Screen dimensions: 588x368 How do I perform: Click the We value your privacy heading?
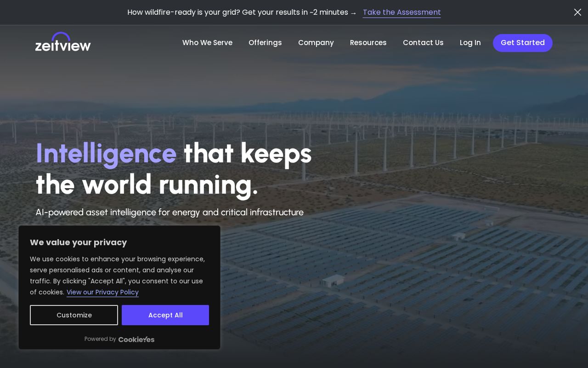coord(79,242)
